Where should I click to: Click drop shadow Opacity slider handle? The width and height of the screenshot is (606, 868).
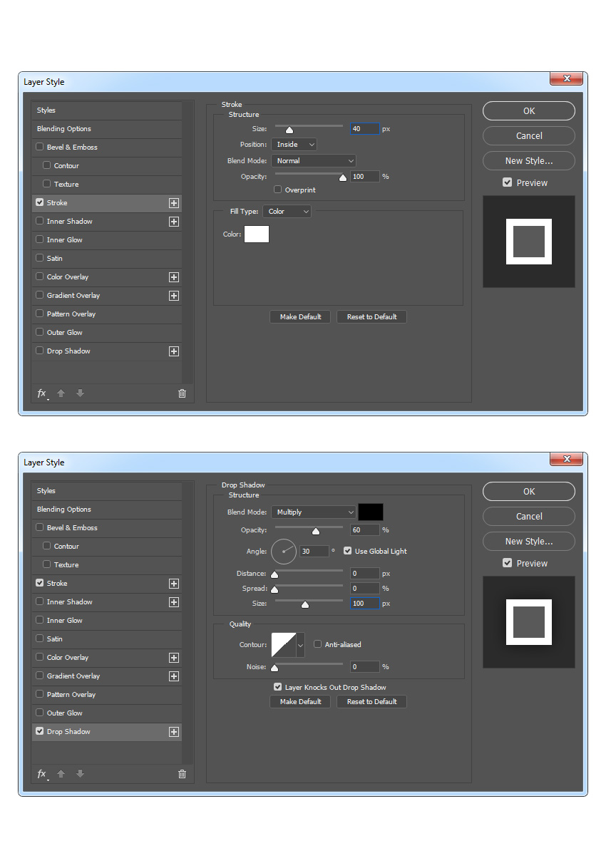point(316,531)
